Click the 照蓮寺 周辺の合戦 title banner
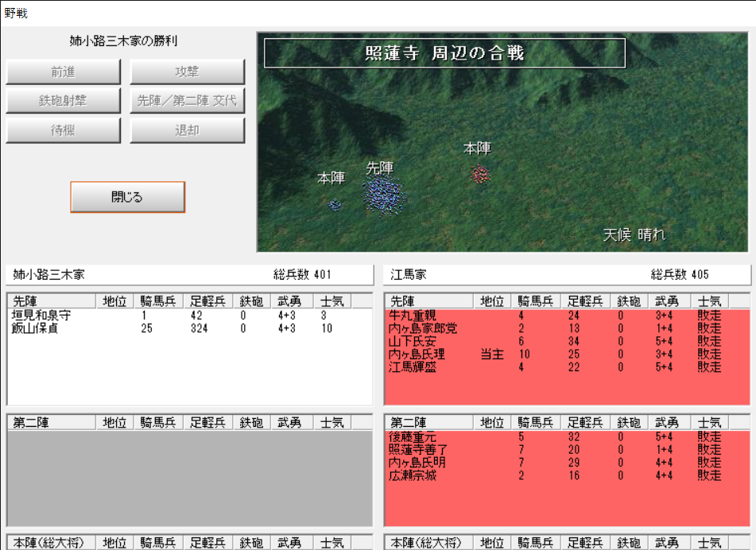This screenshot has height=550, width=756. point(444,53)
